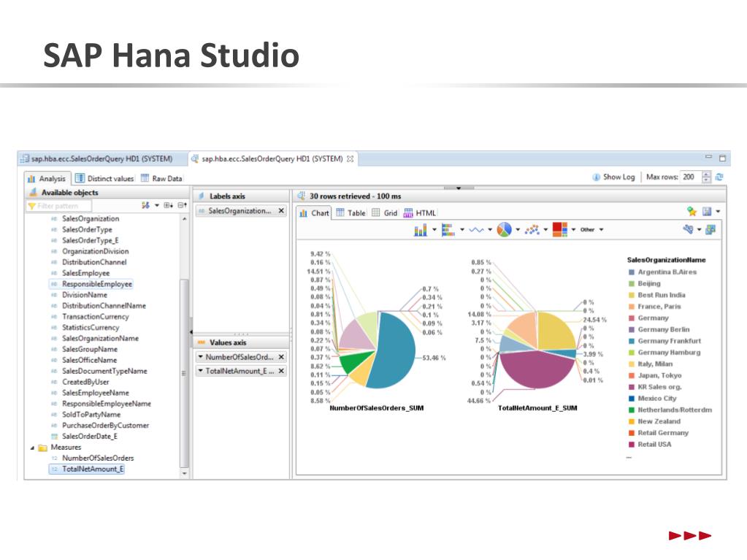Select the pie chart type icon
The image size is (747, 560).
coord(504,229)
